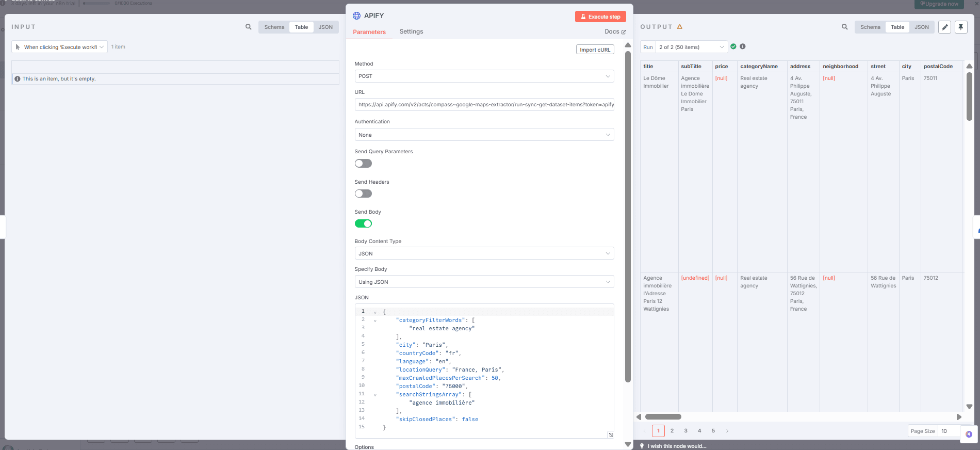980x450 pixels.
Task: Click the JSON editor expand icon
Action: pyautogui.click(x=611, y=435)
